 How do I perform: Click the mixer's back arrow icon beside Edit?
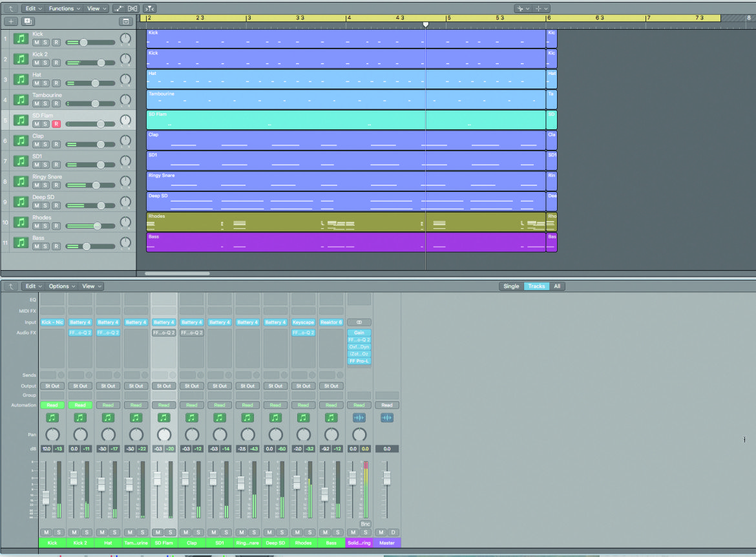[10, 286]
